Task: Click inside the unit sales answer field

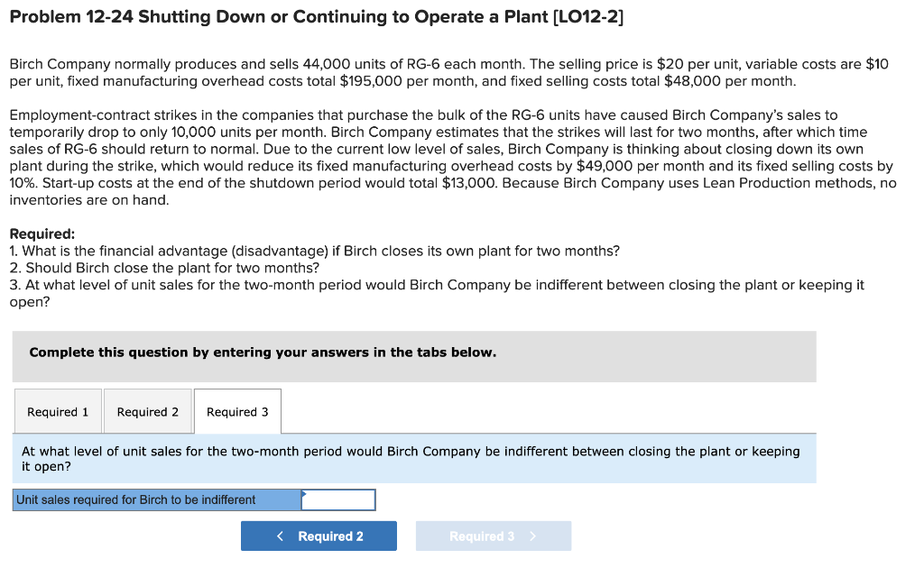Action: pos(340,499)
